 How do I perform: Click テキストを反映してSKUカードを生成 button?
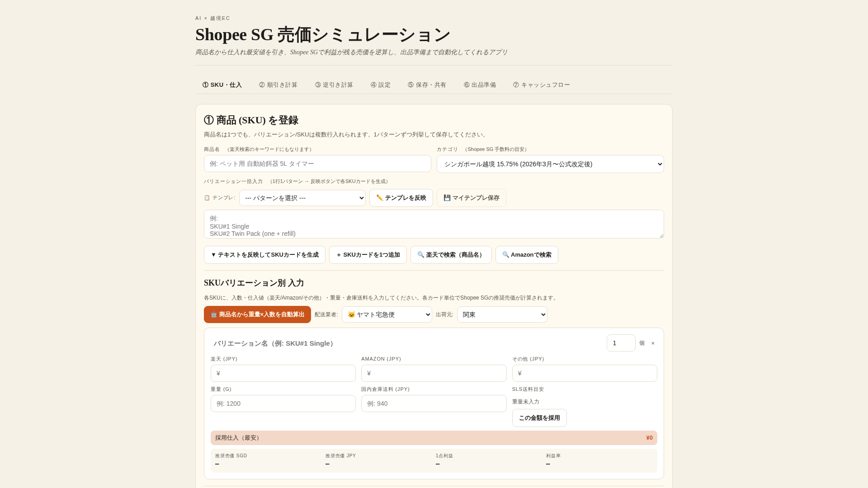pyautogui.click(x=264, y=255)
